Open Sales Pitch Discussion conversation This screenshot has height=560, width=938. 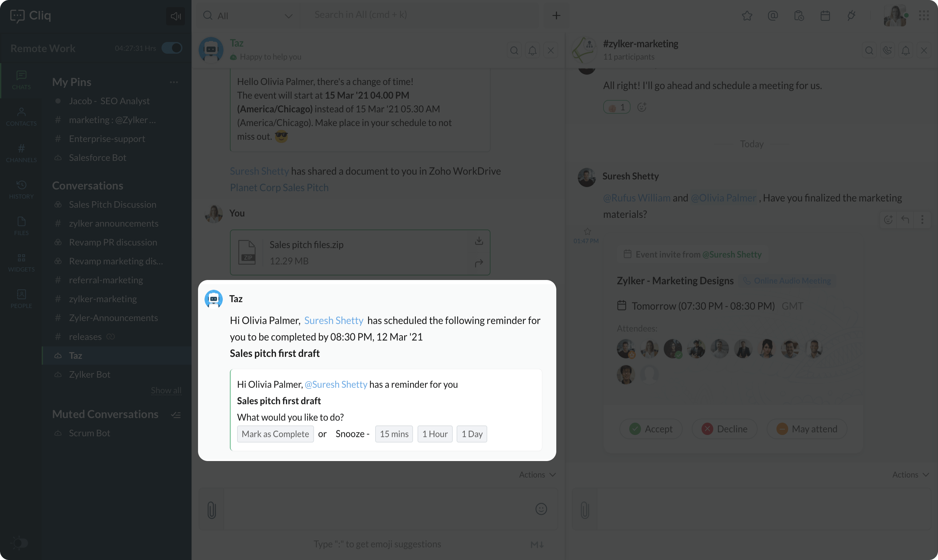[x=113, y=204]
